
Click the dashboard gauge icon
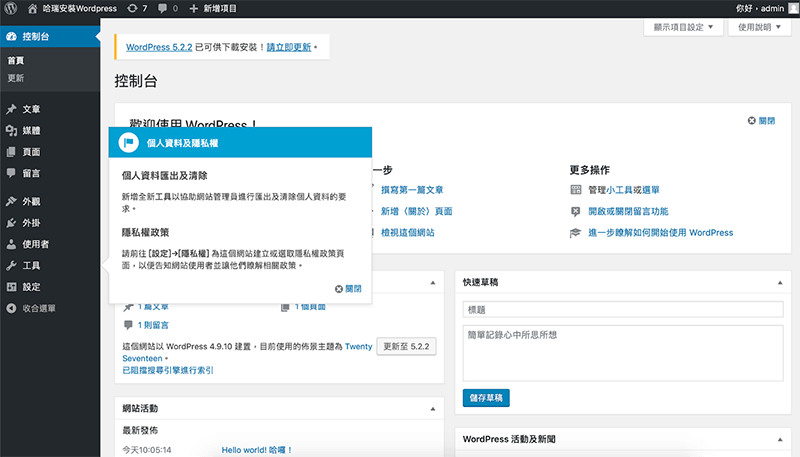point(11,36)
